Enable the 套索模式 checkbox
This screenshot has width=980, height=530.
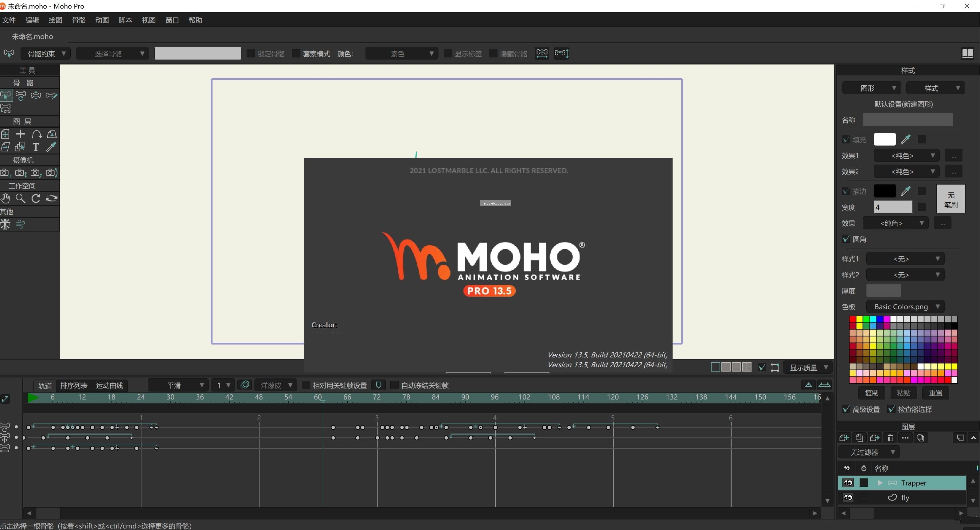pyautogui.click(x=296, y=53)
